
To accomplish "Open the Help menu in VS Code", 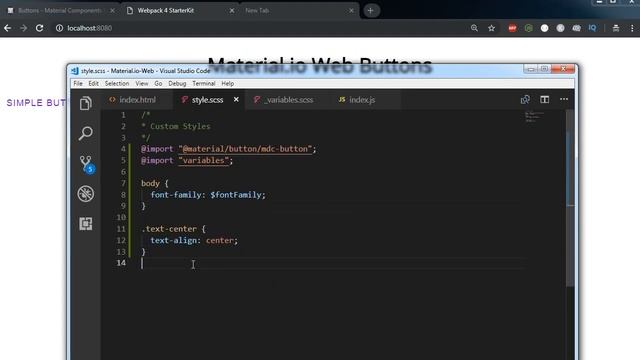I will click(x=227, y=83).
